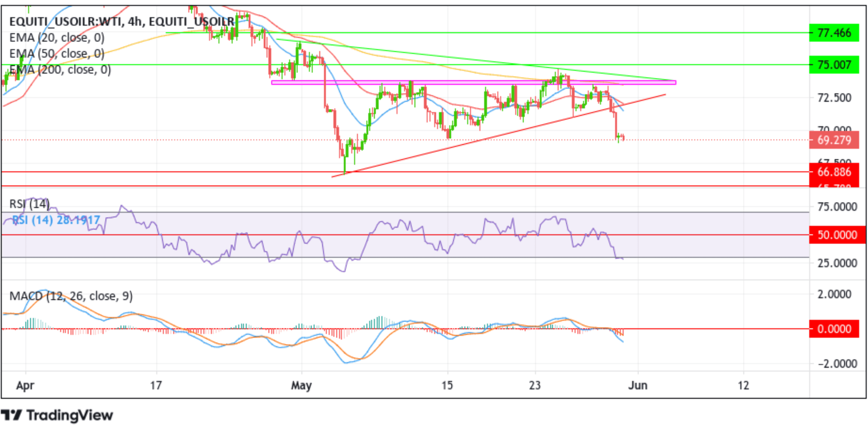868x433 pixels.
Task: Click the EQUITI_USOILR:WTI symbol title
Action: [x=122, y=21]
